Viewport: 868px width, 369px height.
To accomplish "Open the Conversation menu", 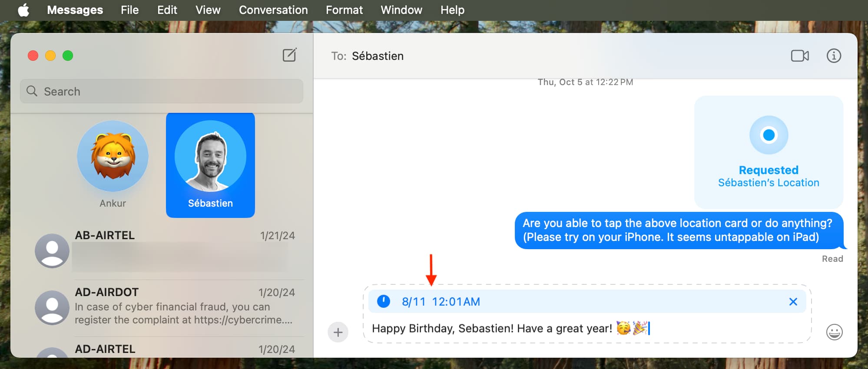I will (x=273, y=10).
